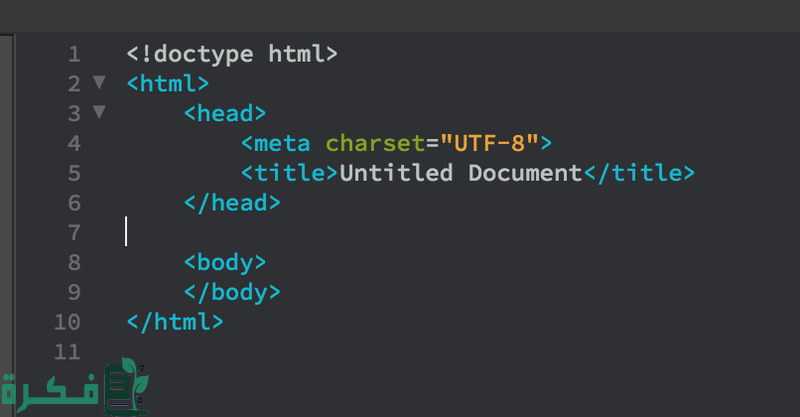Image resolution: width=800 pixels, height=417 pixels.
Task: Click line number 4 in gutter
Action: [x=73, y=142]
